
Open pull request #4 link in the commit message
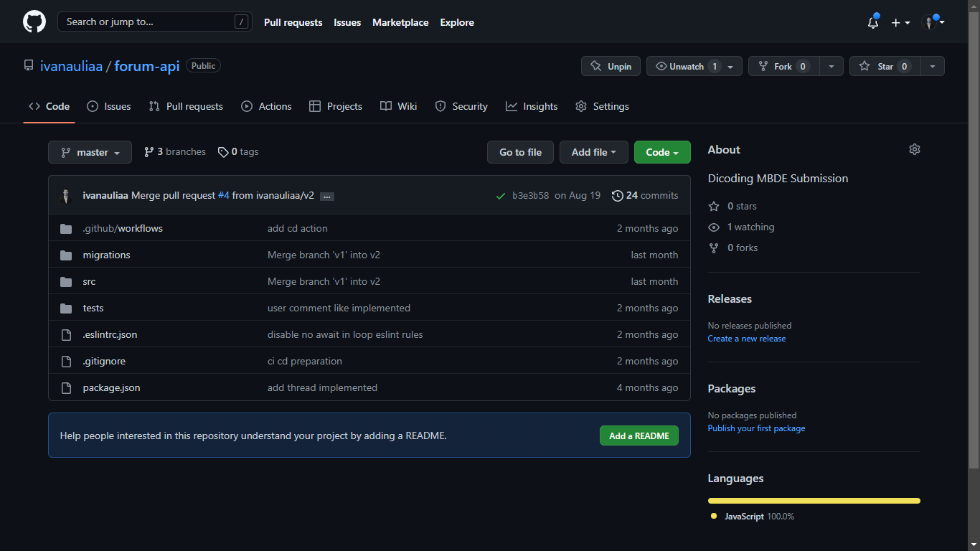click(223, 195)
